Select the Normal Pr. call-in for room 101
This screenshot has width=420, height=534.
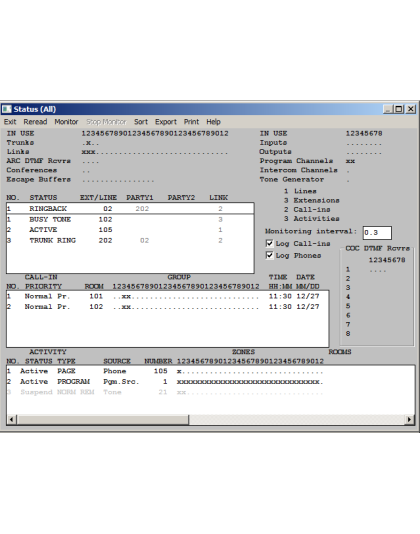(x=167, y=296)
